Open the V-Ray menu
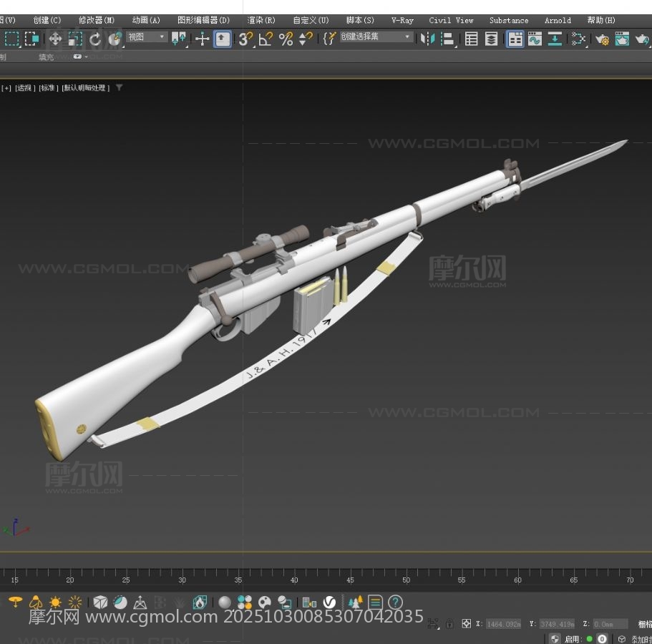The height and width of the screenshot is (644, 652). click(x=402, y=20)
